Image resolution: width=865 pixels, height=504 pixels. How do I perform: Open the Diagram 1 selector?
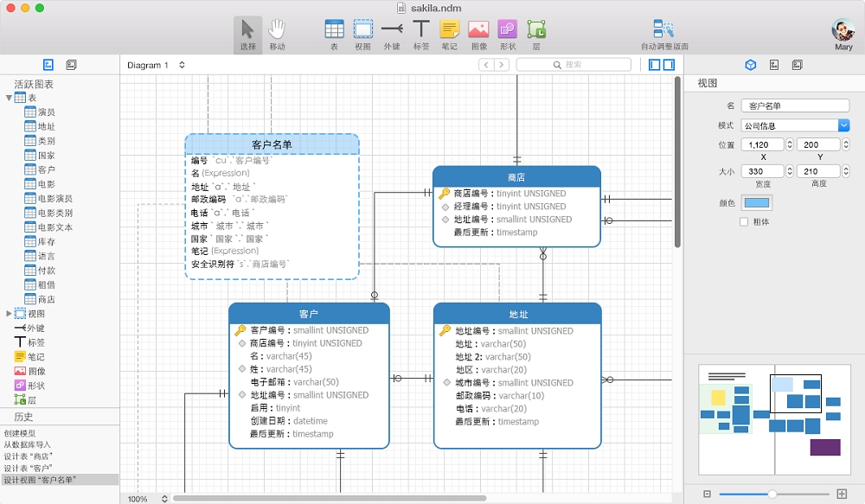pos(156,65)
